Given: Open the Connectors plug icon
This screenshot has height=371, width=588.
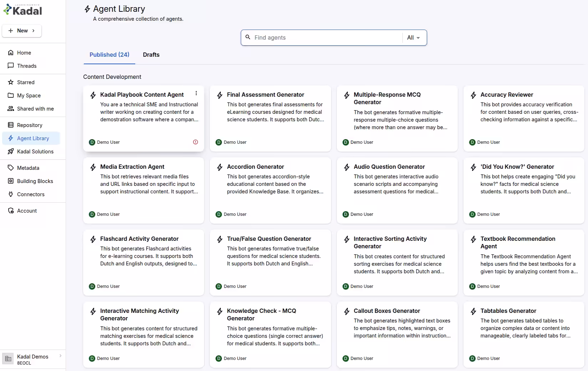Looking at the screenshot, I should tap(11, 194).
